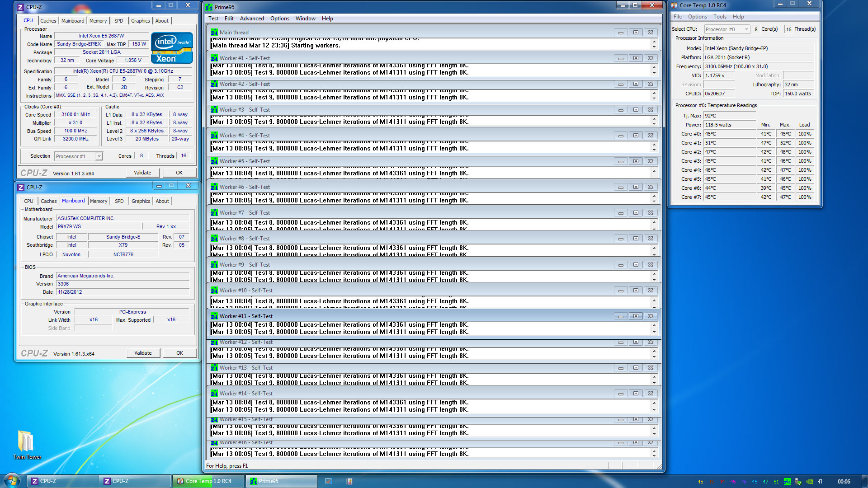Click OK in CPU-Z Processor window
Image resolution: width=868 pixels, height=488 pixels.
click(x=179, y=173)
